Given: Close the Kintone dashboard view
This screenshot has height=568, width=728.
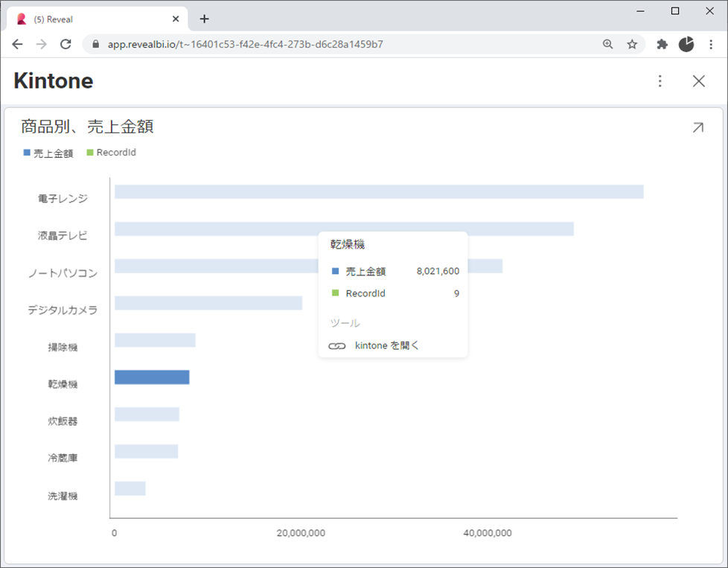Looking at the screenshot, I should pyautogui.click(x=698, y=81).
